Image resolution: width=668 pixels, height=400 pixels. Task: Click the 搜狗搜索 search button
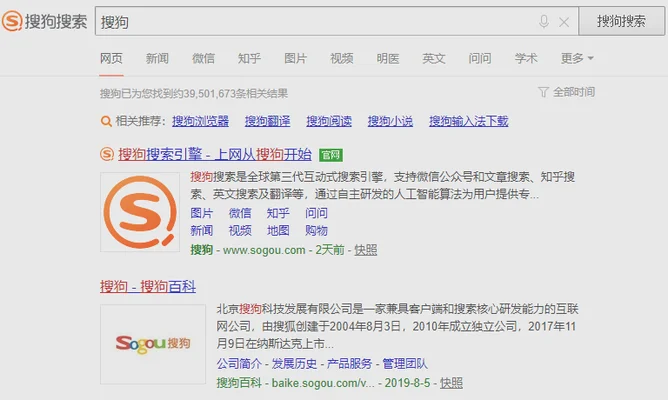pyautogui.click(x=621, y=21)
